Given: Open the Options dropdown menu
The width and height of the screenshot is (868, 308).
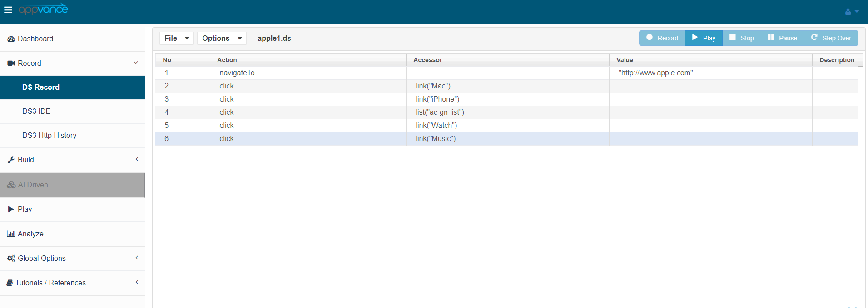Looking at the screenshot, I should click(222, 39).
